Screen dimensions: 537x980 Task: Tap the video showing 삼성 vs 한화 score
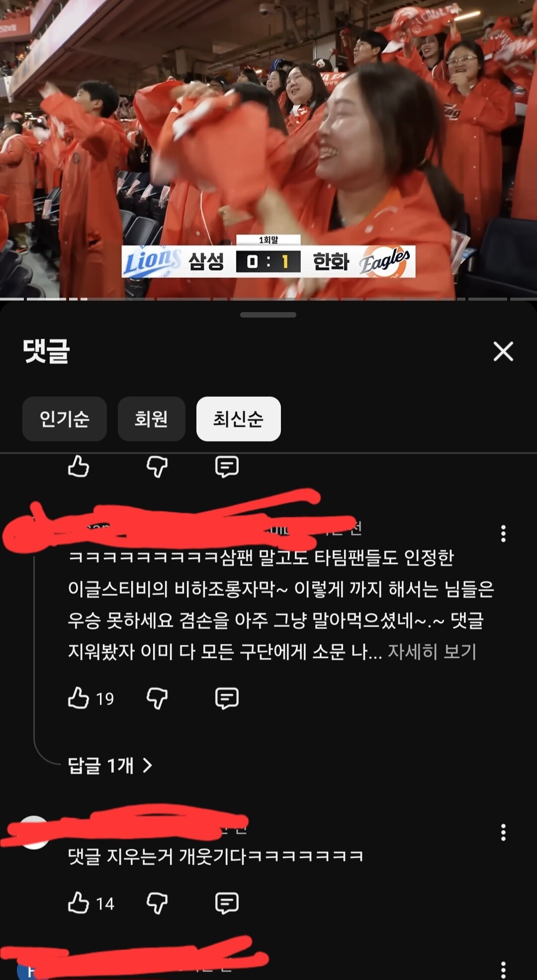pos(268,149)
